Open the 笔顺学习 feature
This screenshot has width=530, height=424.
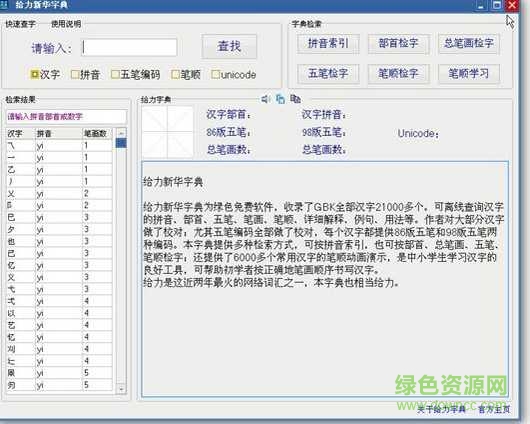tap(469, 73)
